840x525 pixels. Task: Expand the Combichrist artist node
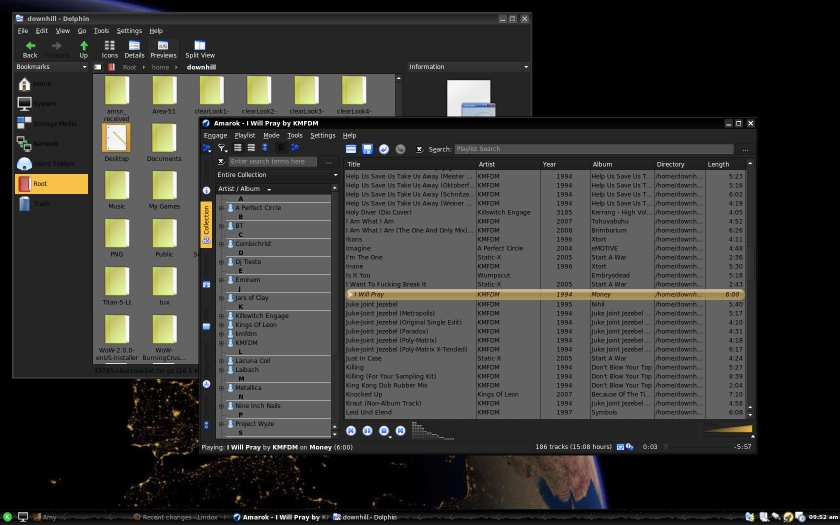click(221, 244)
